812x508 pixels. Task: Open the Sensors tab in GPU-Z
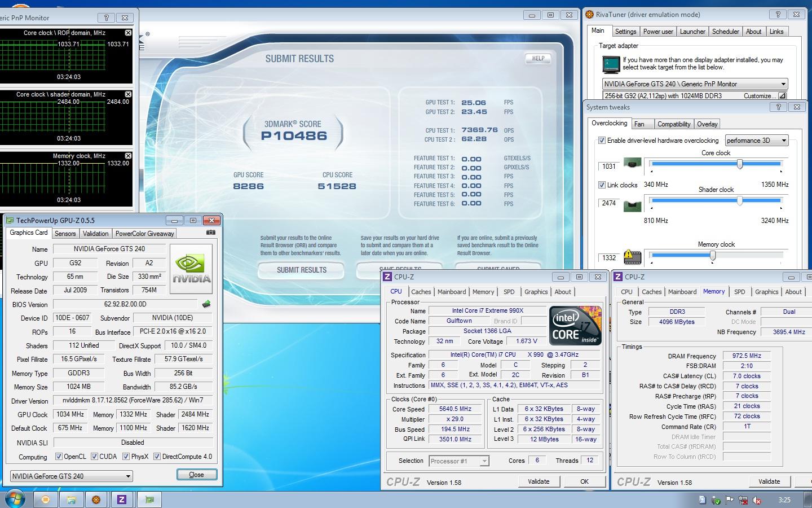point(65,234)
